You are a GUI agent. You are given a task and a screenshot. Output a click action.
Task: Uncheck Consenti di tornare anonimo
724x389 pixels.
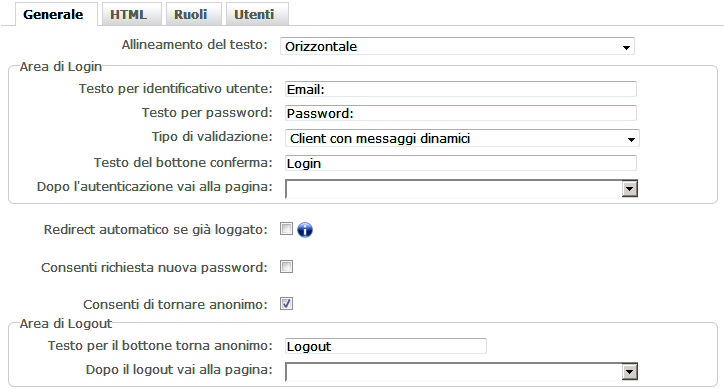(286, 304)
